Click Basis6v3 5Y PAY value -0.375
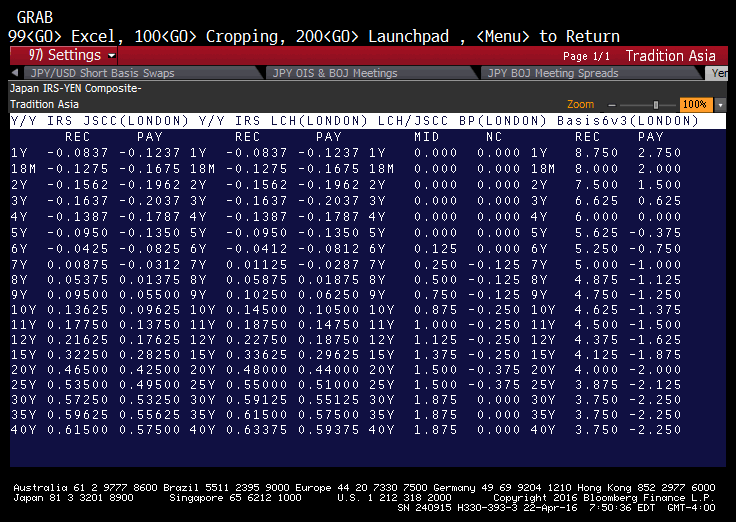Viewport: 736px width, 522px height. coord(655,233)
